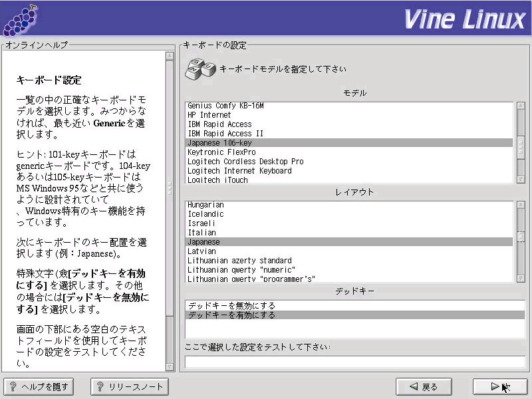
Task: Choose IBM Rapid Access II model
Action: click(x=348, y=134)
